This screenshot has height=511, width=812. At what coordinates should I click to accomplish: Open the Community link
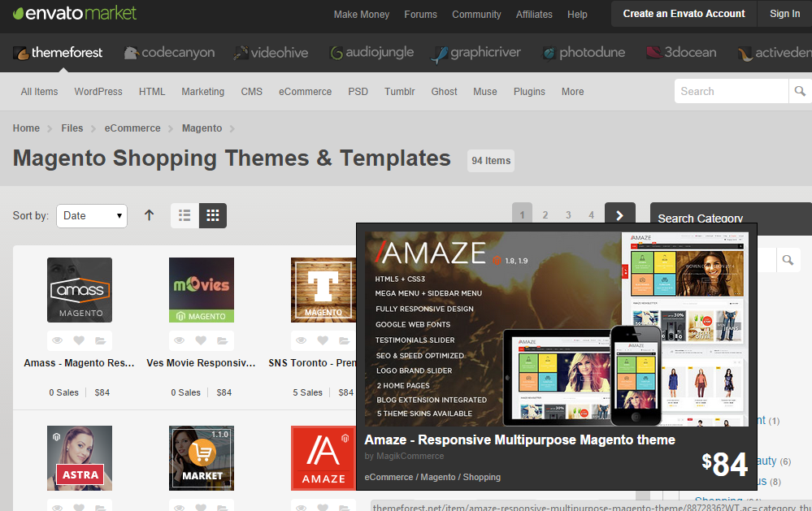pos(476,15)
